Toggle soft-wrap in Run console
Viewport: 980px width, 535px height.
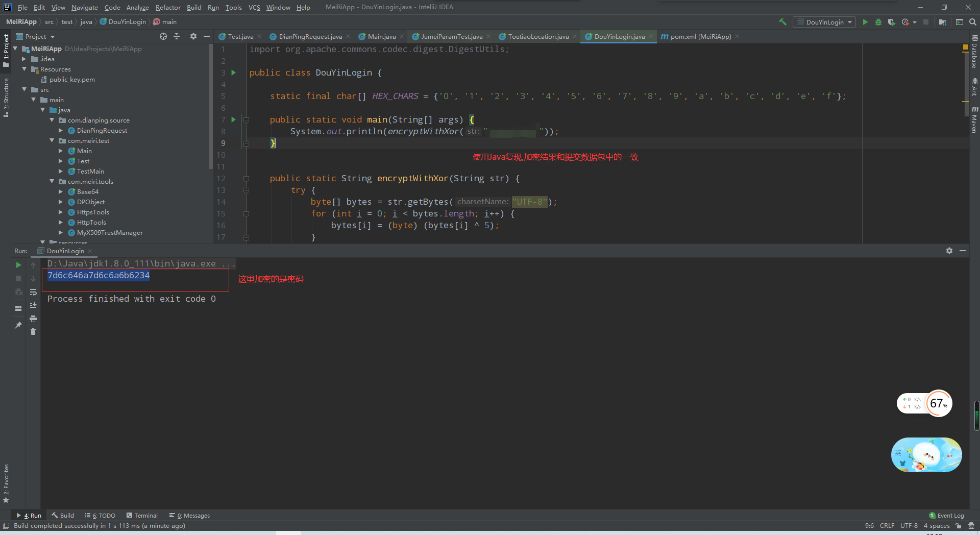33,292
